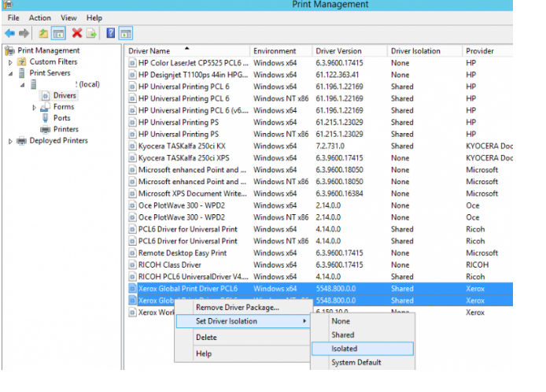The height and width of the screenshot is (392, 546).
Task: Select the Printers tree item label
Action: point(66,129)
